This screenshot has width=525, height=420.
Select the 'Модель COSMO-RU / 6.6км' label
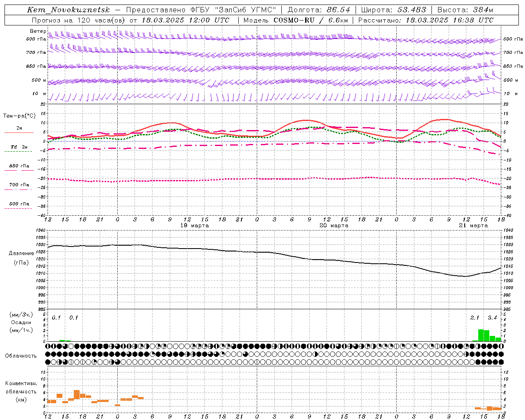click(295, 20)
